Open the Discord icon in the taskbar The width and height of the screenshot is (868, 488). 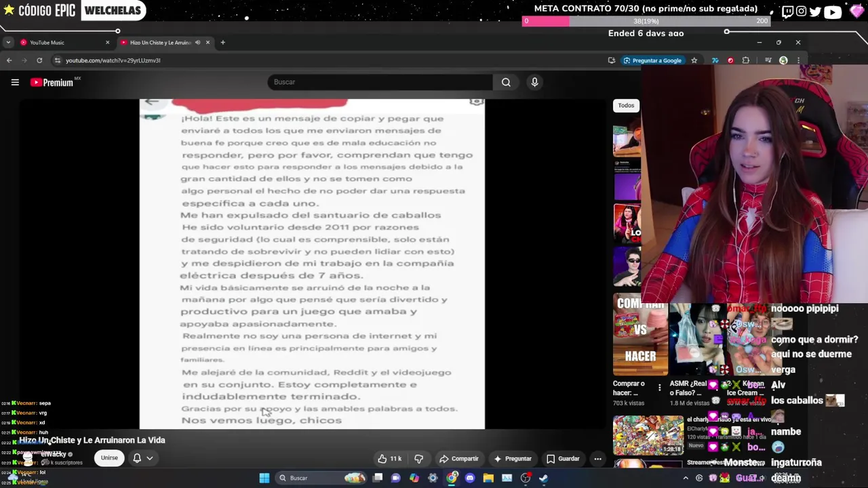click(470, 478)
